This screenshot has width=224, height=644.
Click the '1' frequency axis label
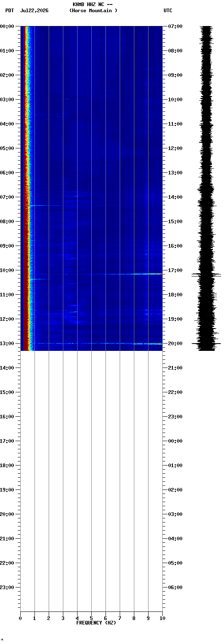point(34,618)
